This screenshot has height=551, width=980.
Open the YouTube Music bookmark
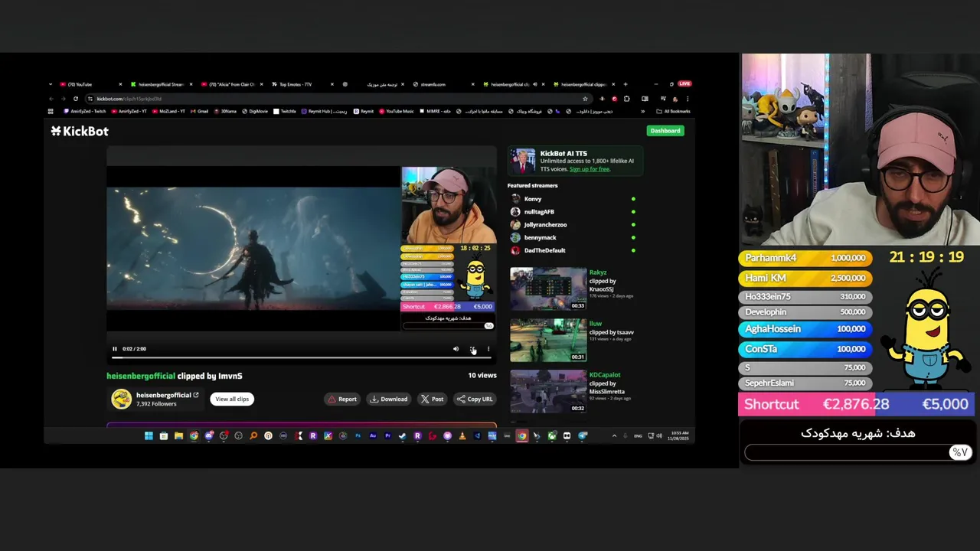click(x=397, y=112)
